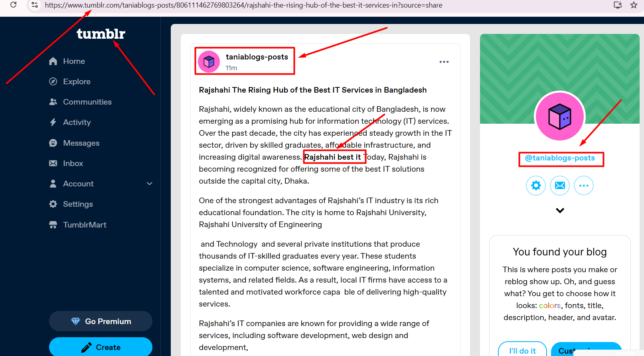
Task: Click the Inbox envelope icon
Action: (x=53, y=163)
